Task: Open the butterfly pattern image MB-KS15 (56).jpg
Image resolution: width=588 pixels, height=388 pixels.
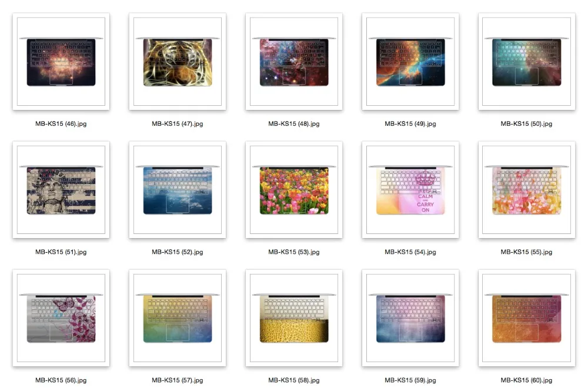Action: 61,318
